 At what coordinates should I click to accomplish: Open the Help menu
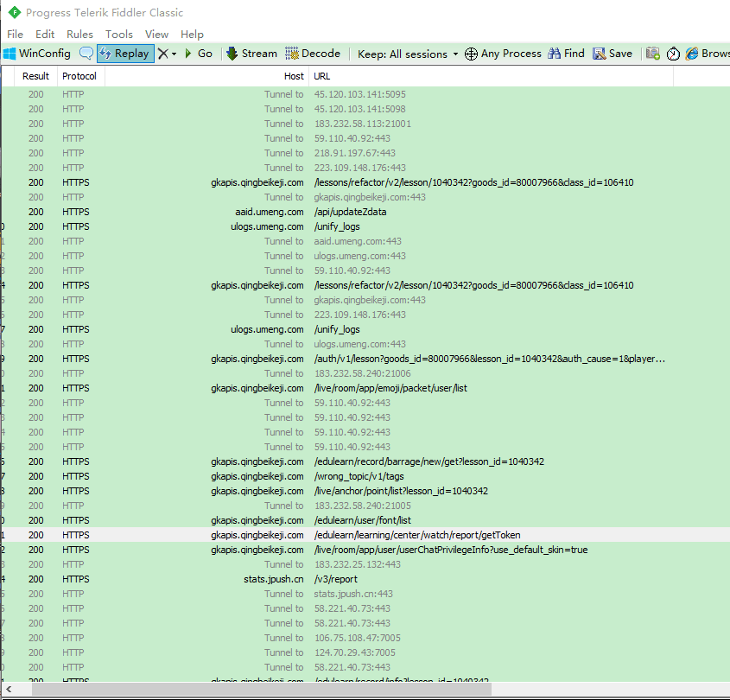point(192,34)
